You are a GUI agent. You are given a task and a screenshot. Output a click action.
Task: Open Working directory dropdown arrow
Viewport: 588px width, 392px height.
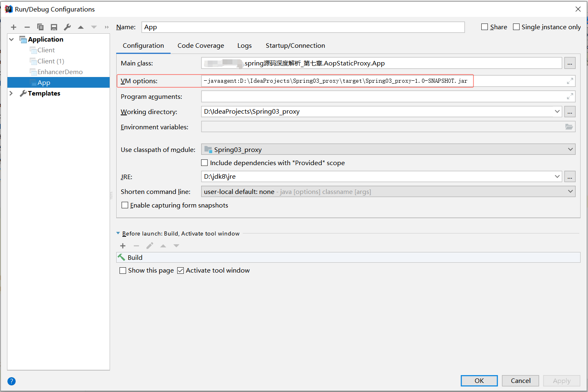[557, 112]
